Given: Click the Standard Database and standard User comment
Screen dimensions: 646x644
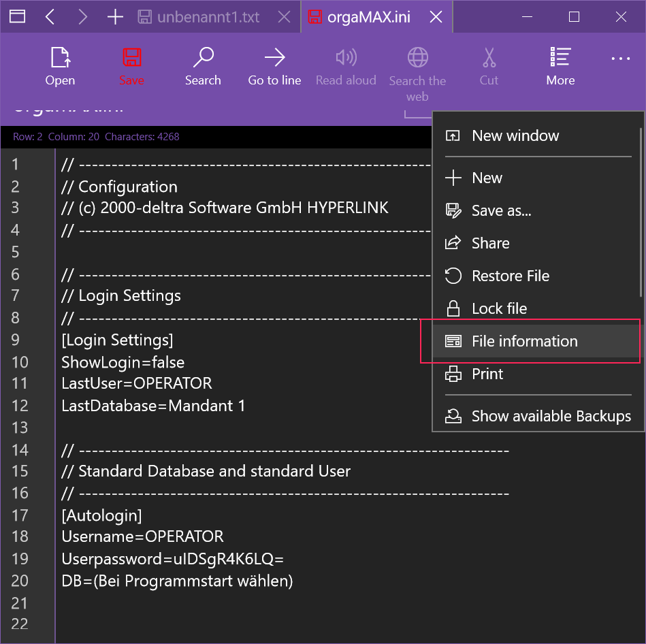Looking at the screenshot, I should click(206, 471).
